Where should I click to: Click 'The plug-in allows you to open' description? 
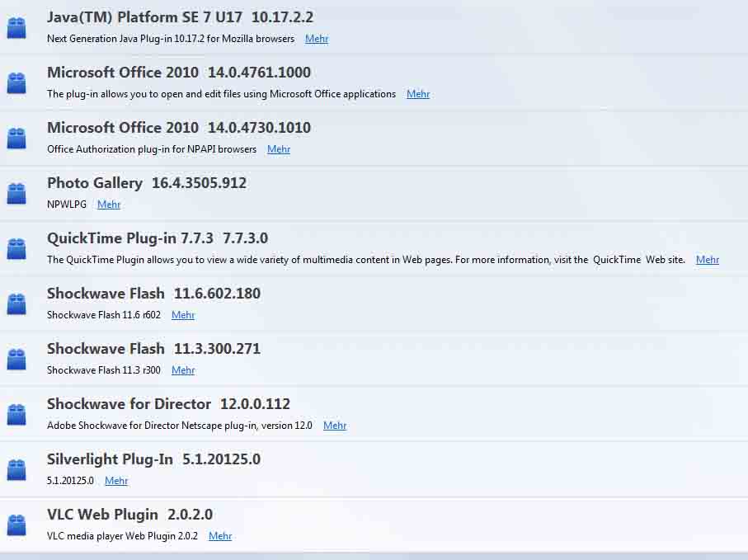pos(221,94)
